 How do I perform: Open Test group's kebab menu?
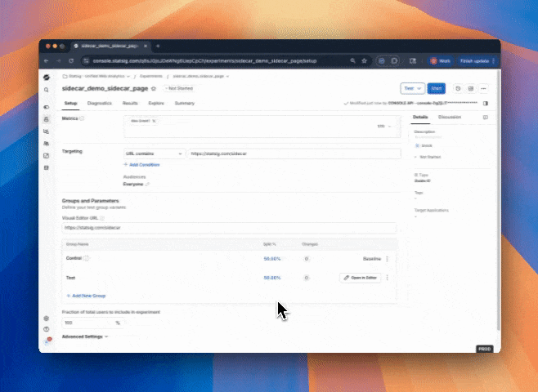coord(387,278)
